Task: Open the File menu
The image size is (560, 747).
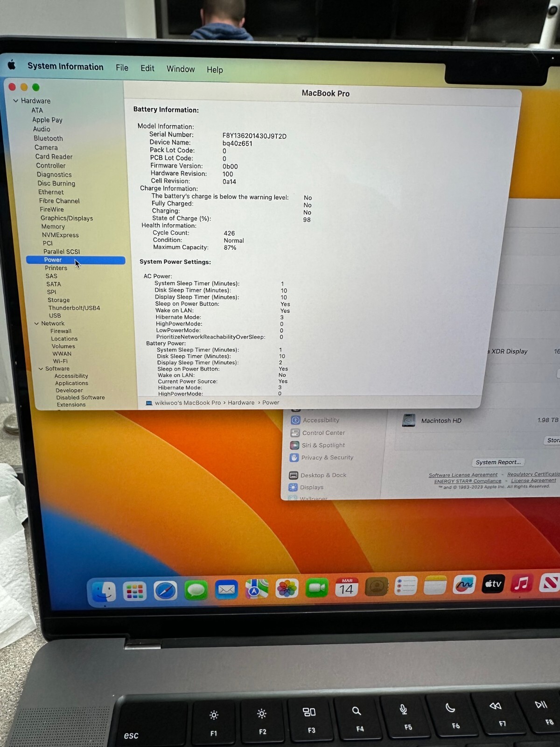Action: pyautogui.click(x=122, y=68)
